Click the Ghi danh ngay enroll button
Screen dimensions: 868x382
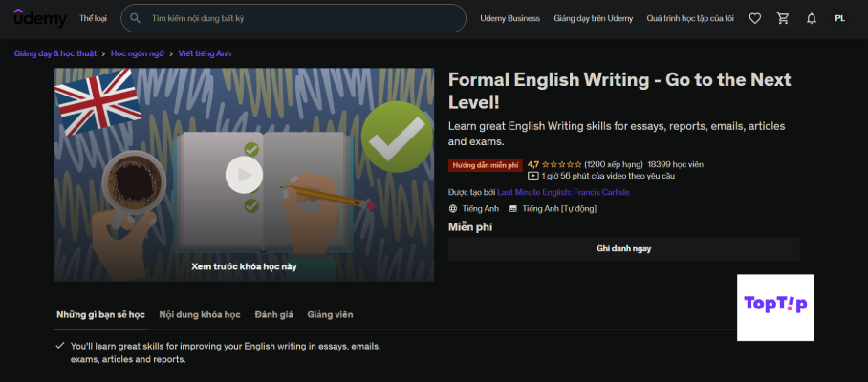coord(624,248)
